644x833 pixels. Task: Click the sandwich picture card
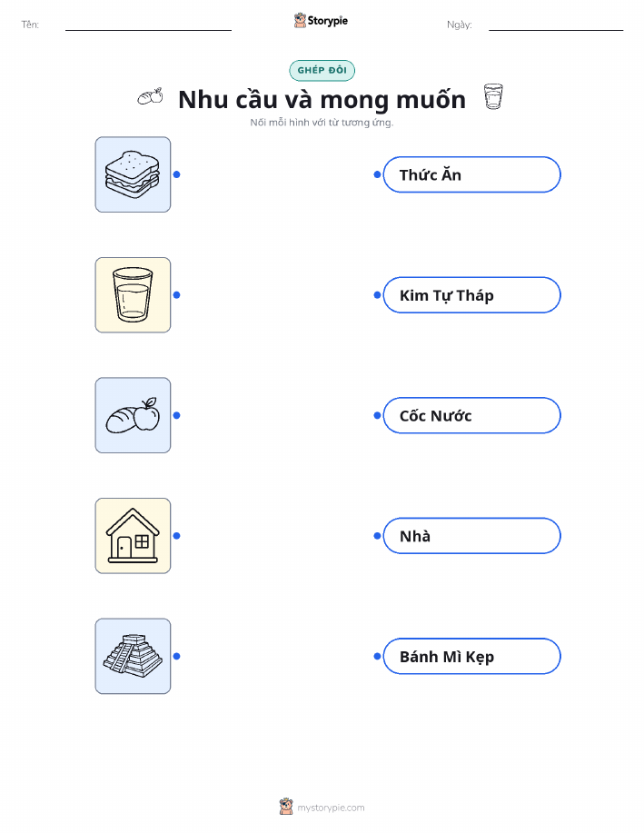tap(133, 174)
